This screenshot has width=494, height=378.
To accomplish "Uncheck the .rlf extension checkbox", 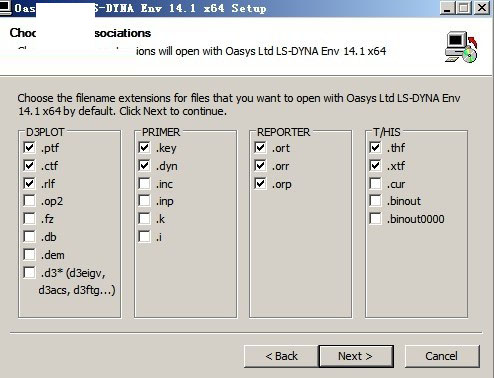I will click(29, 183).
